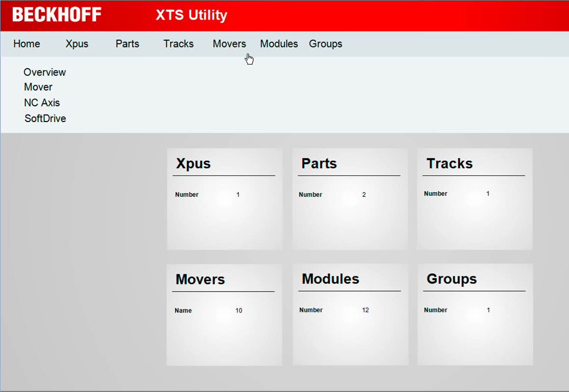This screenshot has height=392, width=569.
Task: Click the XTS Utility title
Action: (x=191, y=15)
